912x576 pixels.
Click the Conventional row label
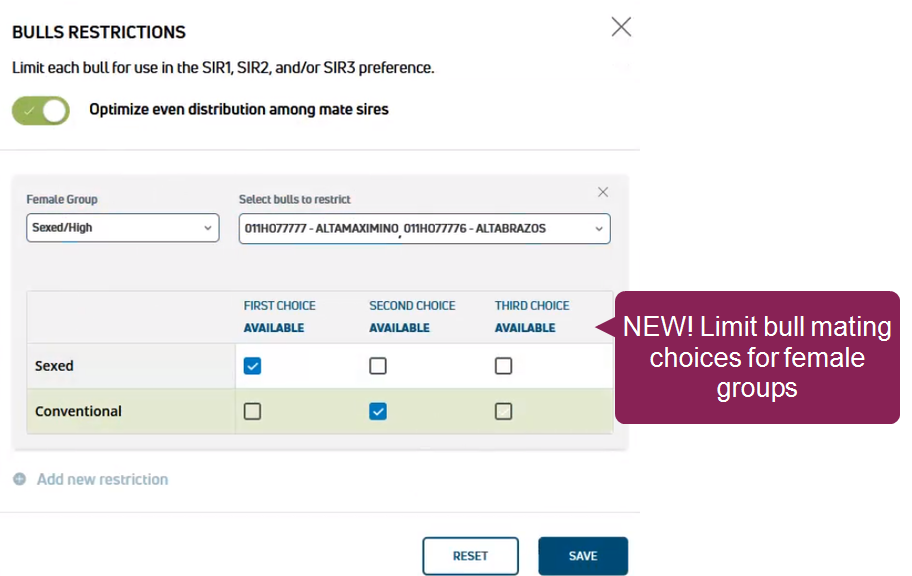(78, 411)
